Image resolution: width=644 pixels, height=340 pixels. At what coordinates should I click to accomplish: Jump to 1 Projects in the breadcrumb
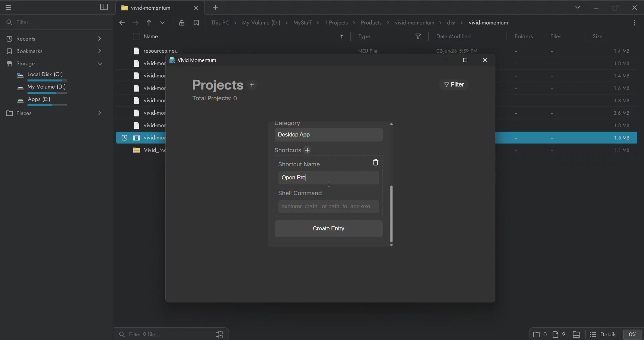coord(336,23)
